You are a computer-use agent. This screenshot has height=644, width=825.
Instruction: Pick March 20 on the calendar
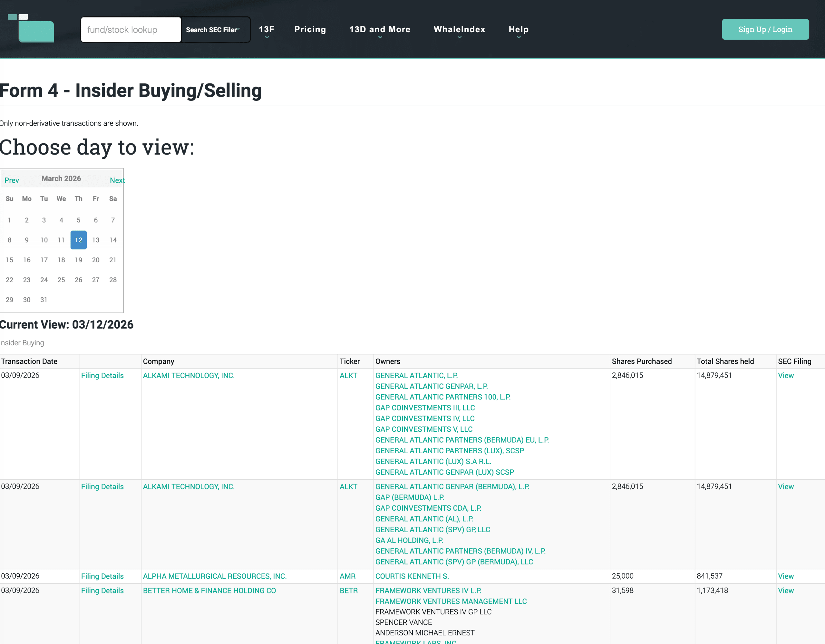[96, 260]
